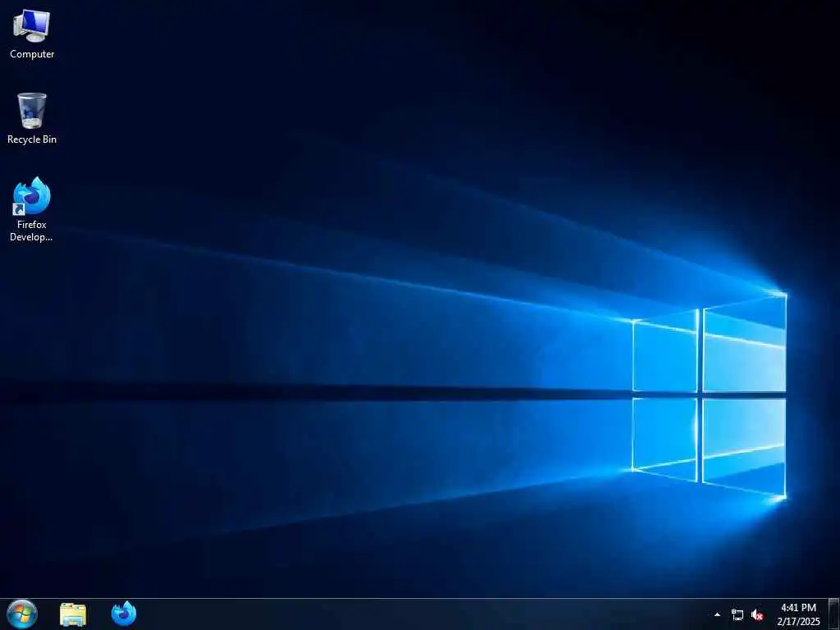Viewport: 840px width, 630px height.
Task: Select the Recycle Bin desktop icon
Action: [32, 118]
